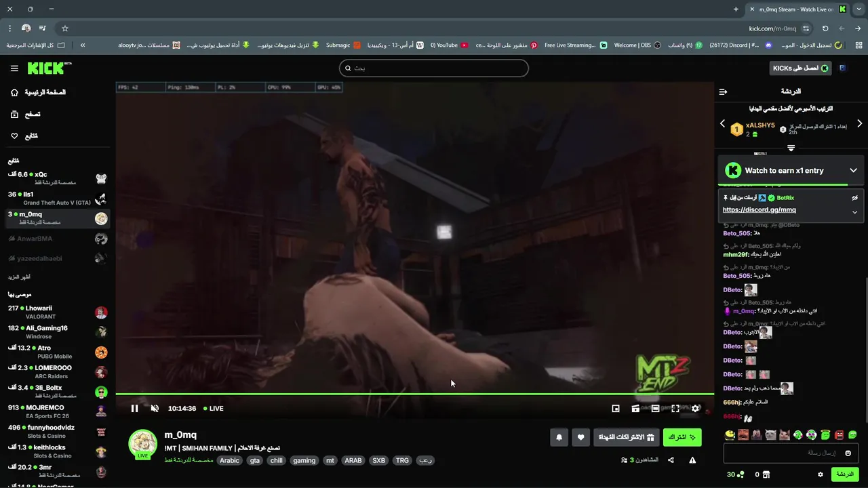Focus the Kick search box
Screen dimensions: 868x488
(434, 68)
